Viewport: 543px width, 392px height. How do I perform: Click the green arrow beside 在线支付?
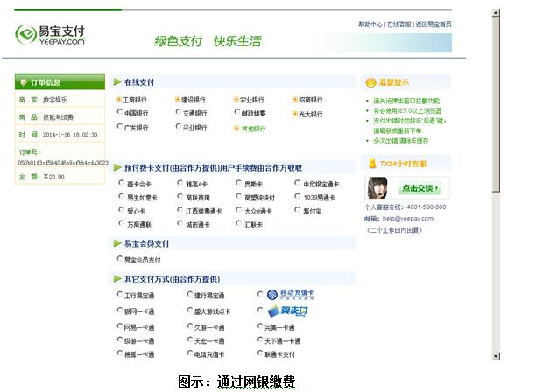click(117, 82)
